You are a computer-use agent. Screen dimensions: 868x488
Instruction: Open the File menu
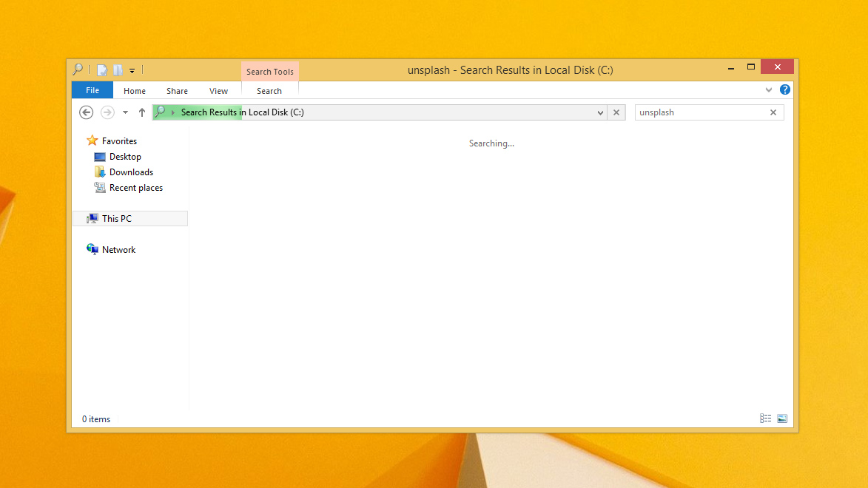point(92,89)
